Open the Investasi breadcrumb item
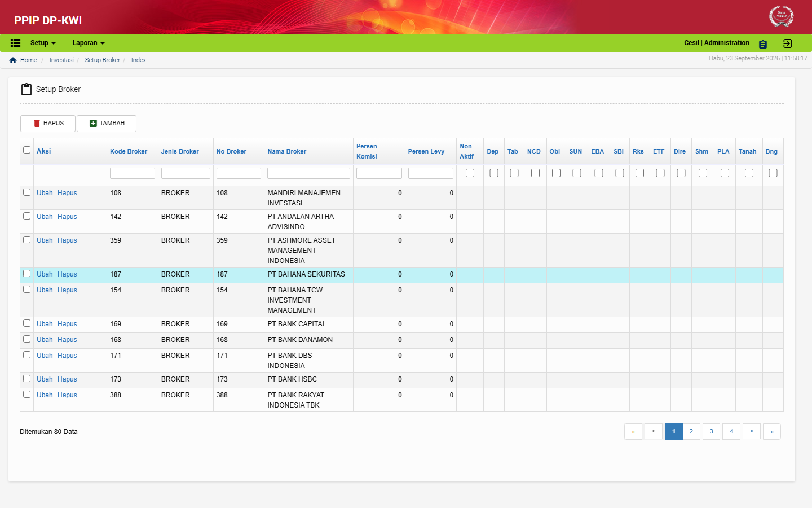Screen dimensions: 812x508 [61, 60]
